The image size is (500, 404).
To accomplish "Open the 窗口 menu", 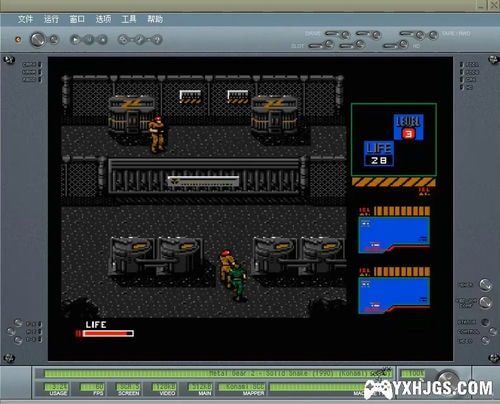I will 77,19.
